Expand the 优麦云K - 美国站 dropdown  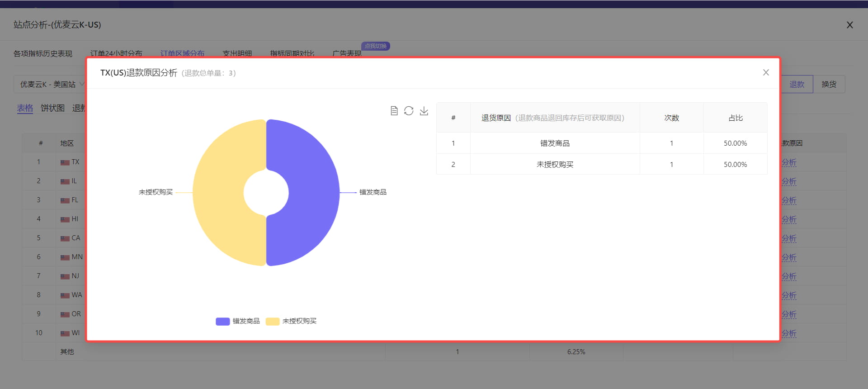50,84
